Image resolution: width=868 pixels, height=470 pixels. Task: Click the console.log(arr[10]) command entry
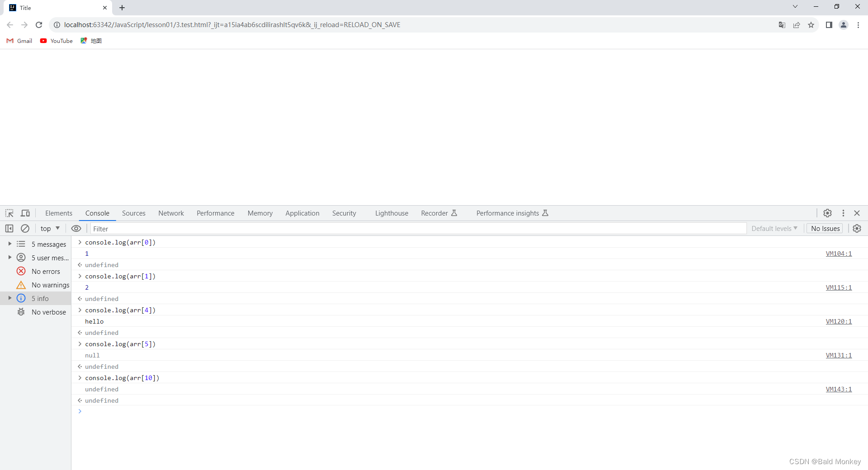pyautogui.click(x=122, y=378)
